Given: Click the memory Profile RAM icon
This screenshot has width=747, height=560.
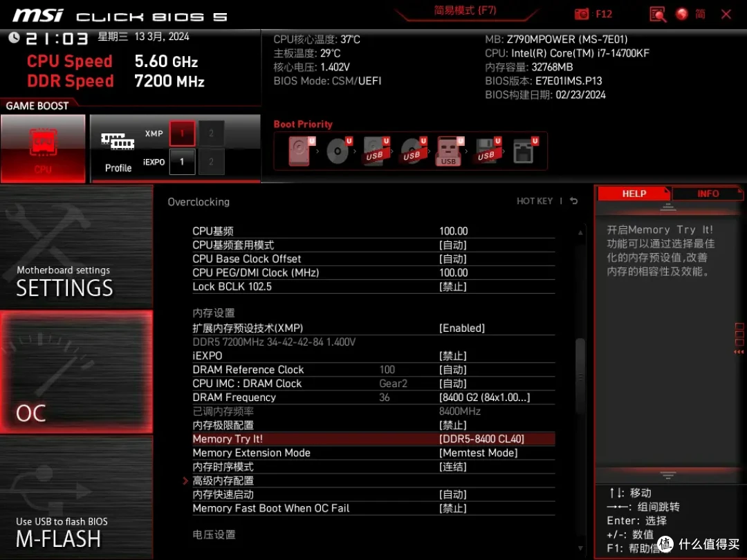Looking at the screenshot, I should tap(118, 142).
